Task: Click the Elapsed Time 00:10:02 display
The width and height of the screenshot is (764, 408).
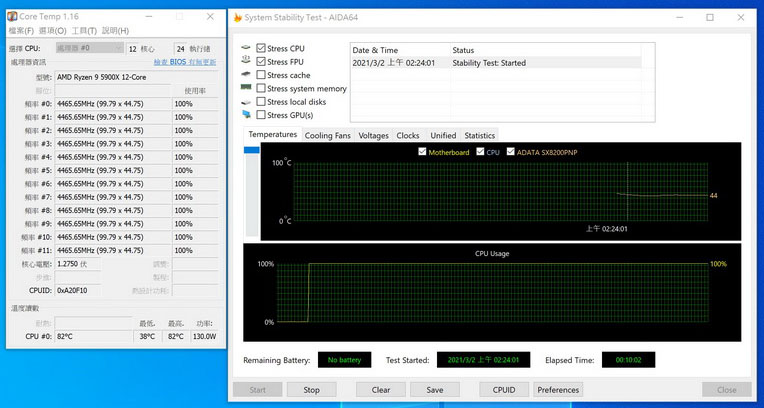Action: [628, 360]
